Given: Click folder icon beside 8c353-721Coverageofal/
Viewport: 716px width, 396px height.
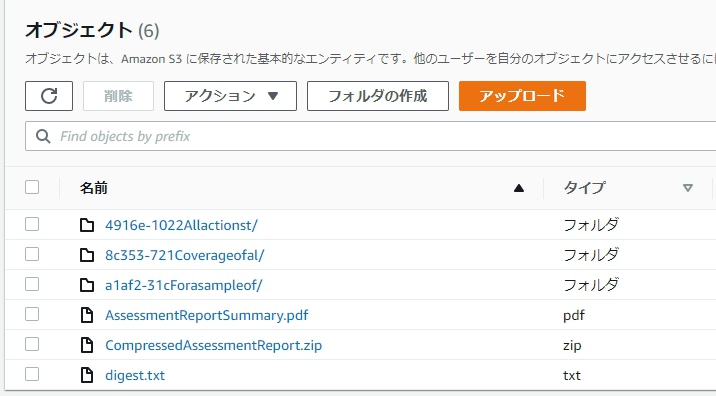Looking at the screenshot, I should [x=87, y=255].
